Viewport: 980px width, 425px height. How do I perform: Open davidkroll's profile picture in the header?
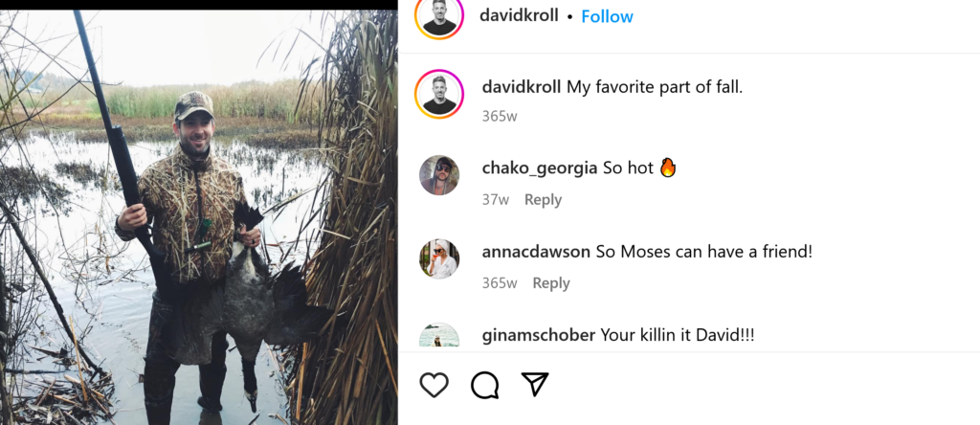(x=439, y=16)
